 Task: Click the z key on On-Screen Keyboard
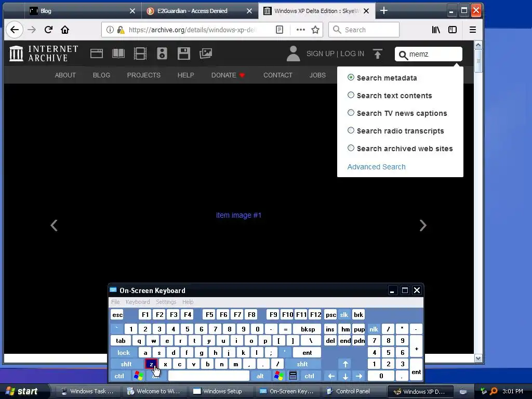[151, 364]
